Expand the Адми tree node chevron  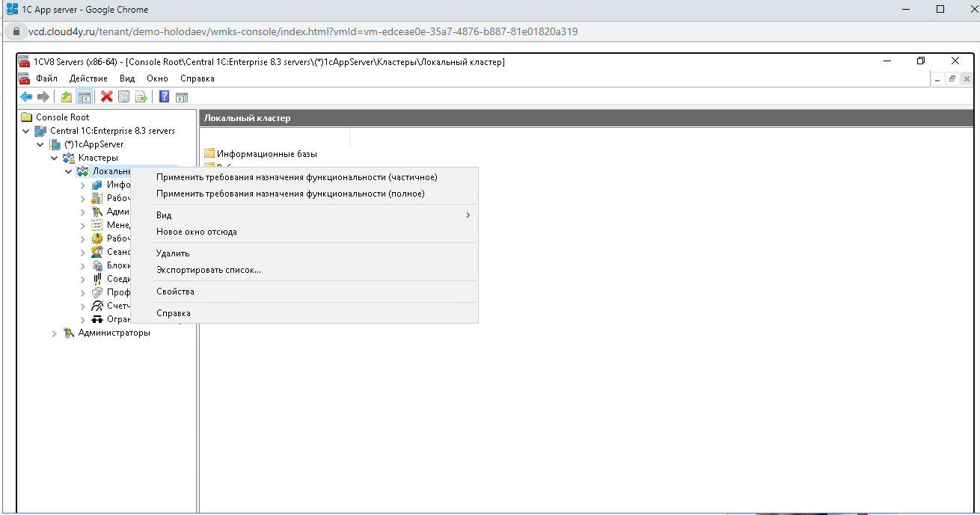pos(83,212)
